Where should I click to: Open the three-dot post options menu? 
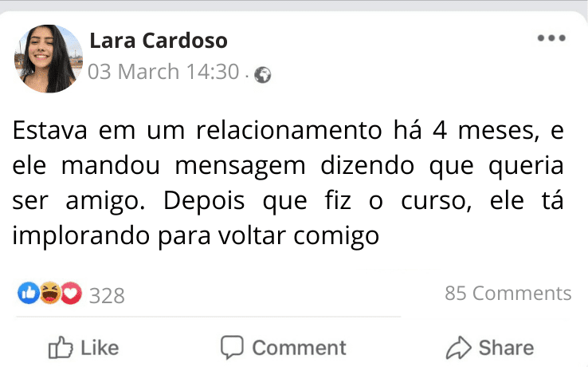pos(551,39)
